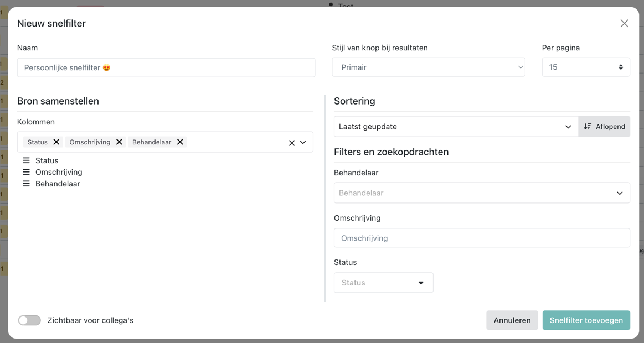
Task: Grab the drag handle beside Status
Action: tap(26, 160)
